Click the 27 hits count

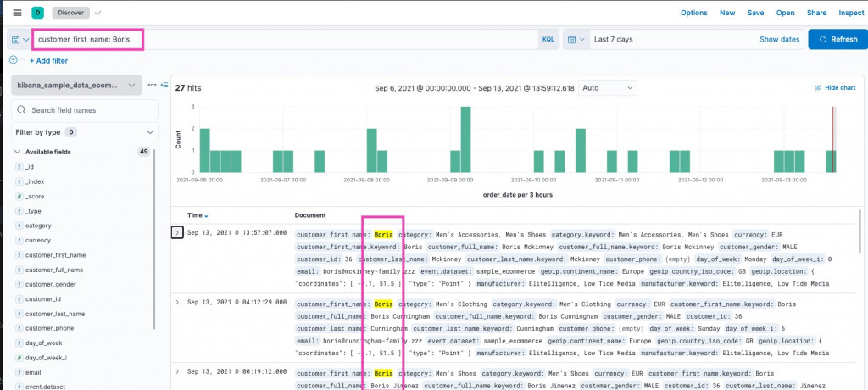[x=188, y=87]
